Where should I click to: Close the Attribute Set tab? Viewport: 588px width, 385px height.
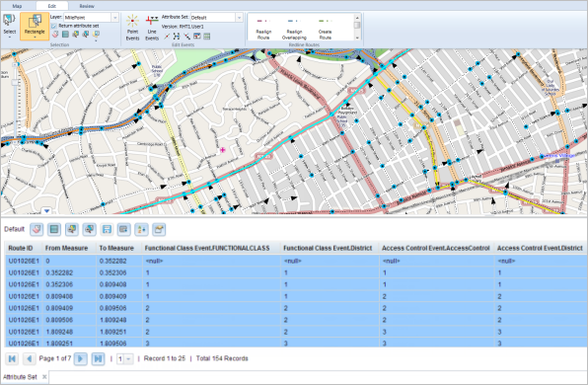click(44, 377)
